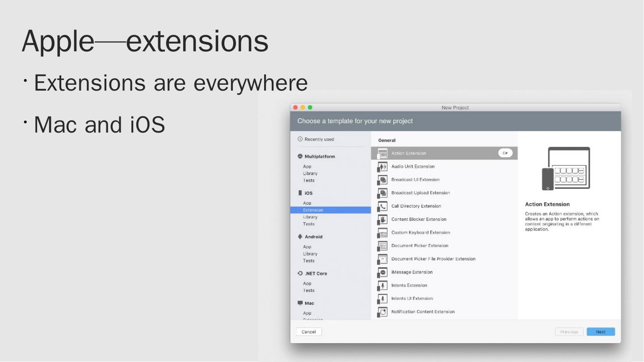Click the Action Extension preview image
This screenshot has width=644, height=362.
(x=566, y=169)
